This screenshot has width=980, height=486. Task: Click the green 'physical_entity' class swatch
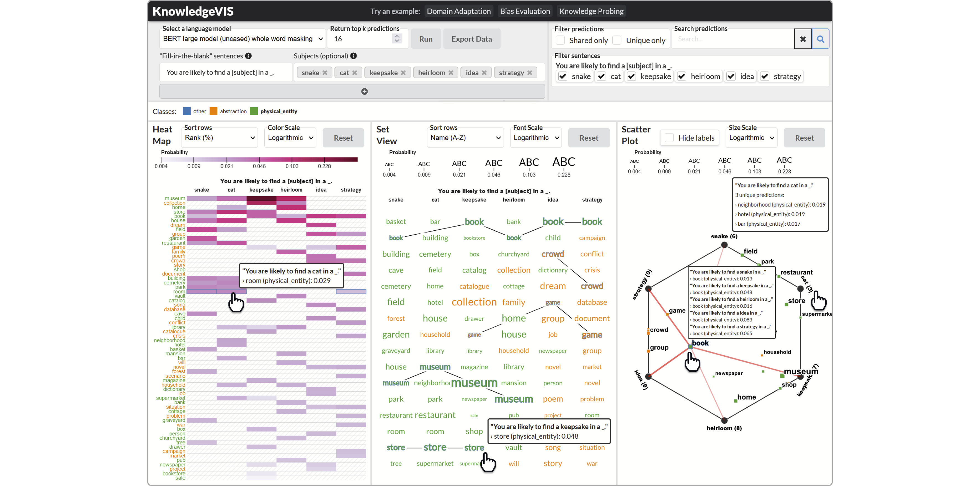point(254,111)
